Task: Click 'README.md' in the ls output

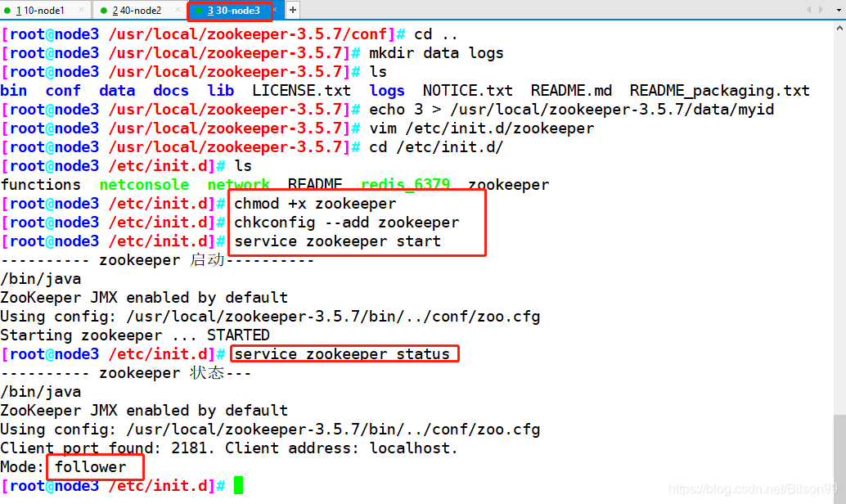Action: (571, 91)
